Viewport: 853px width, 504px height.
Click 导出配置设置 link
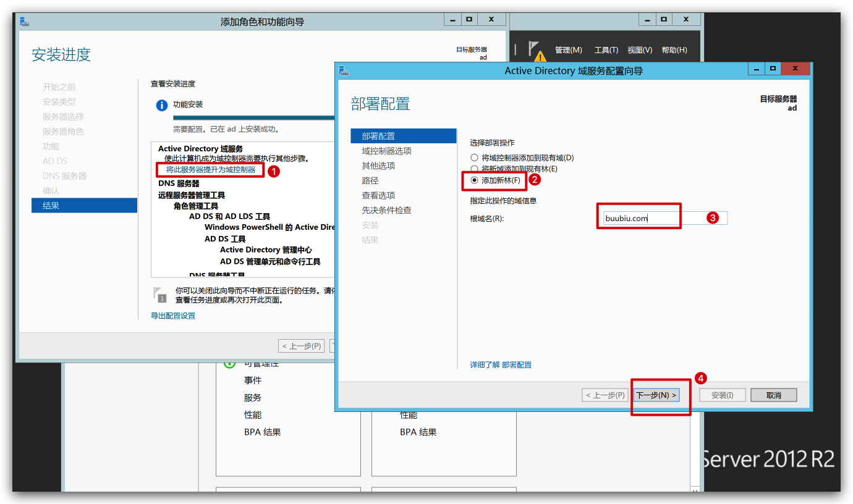(173, 316)
